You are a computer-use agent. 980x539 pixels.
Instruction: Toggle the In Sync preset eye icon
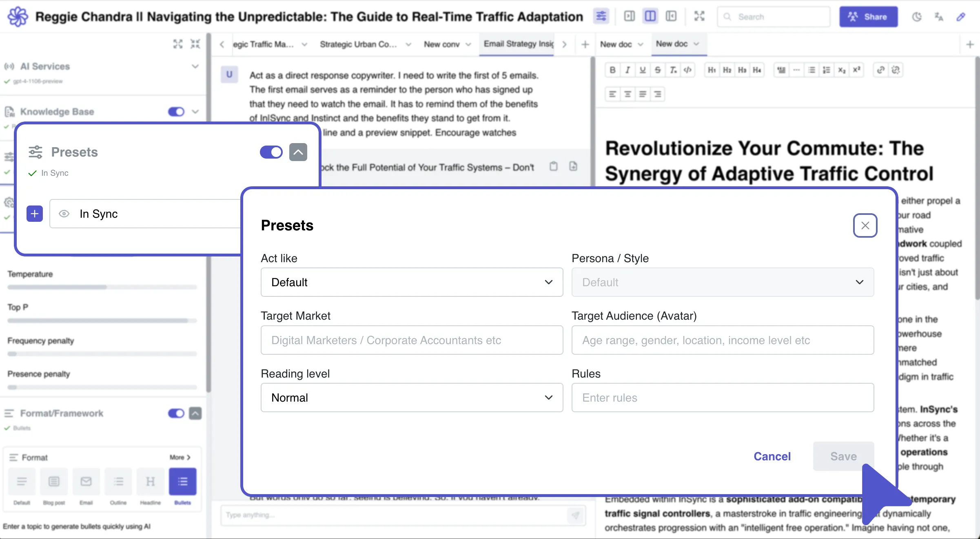tap(64, 214)
